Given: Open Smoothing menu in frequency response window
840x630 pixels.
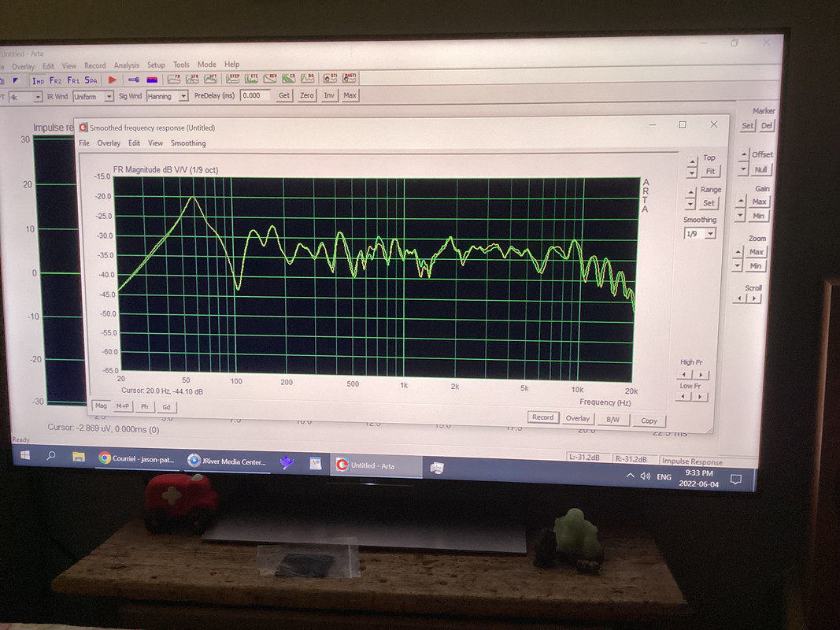Looking at the screenshot, I should click(x=188, y=143).
